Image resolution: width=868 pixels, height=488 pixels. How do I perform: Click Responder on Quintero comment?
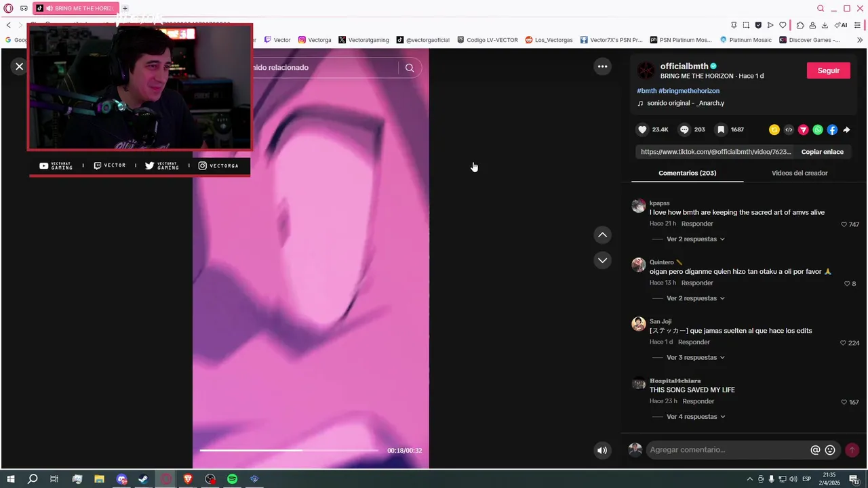pyautogui.click(x=697, y=283)
